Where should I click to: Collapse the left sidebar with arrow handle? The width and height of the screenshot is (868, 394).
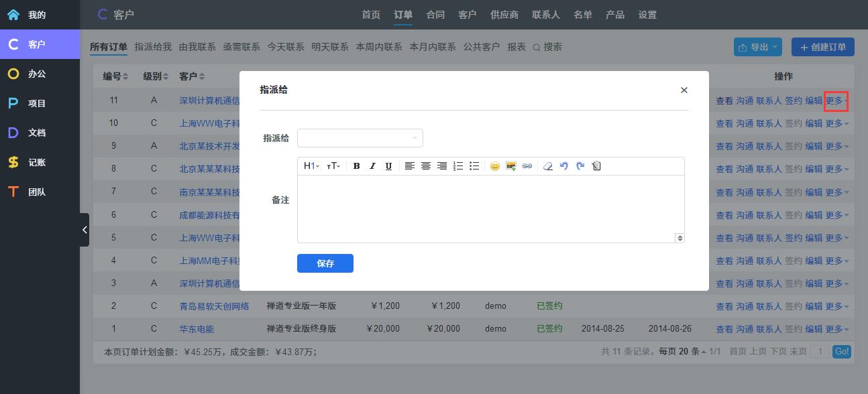(85, 230)
